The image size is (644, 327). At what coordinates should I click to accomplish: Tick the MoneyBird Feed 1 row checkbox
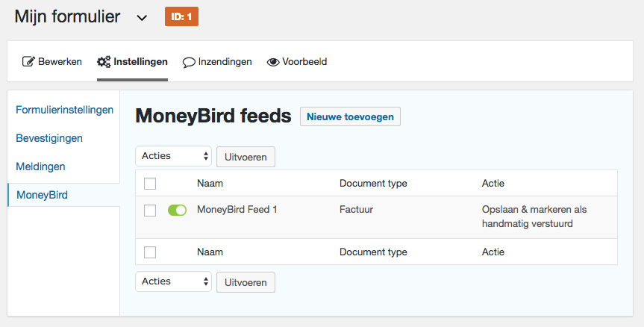[x=150, y=211]
